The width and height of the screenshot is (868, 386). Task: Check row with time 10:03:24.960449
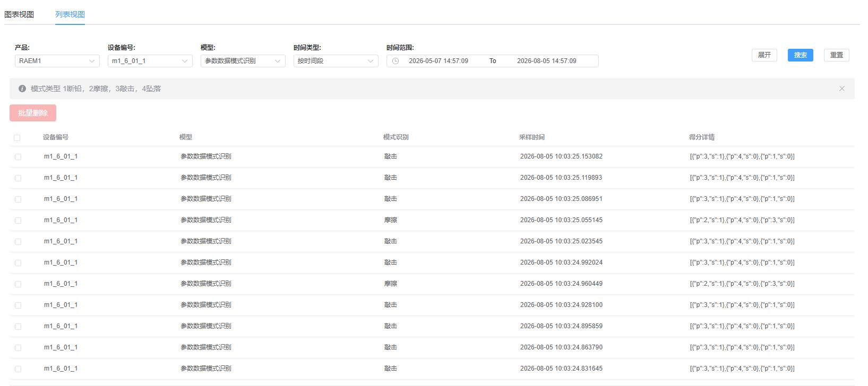(18, 284)
